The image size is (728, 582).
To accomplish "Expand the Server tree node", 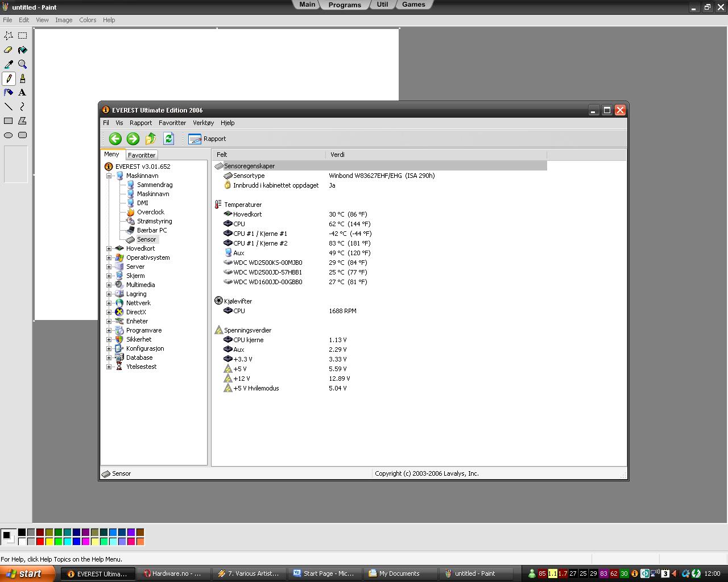I will tap(109, 267).
